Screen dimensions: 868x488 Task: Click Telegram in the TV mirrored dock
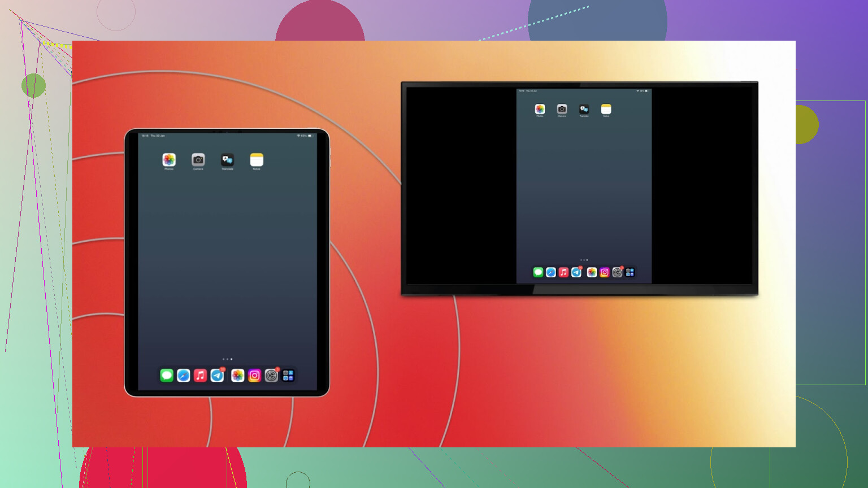pyautogui.click(x=576, y=272)
